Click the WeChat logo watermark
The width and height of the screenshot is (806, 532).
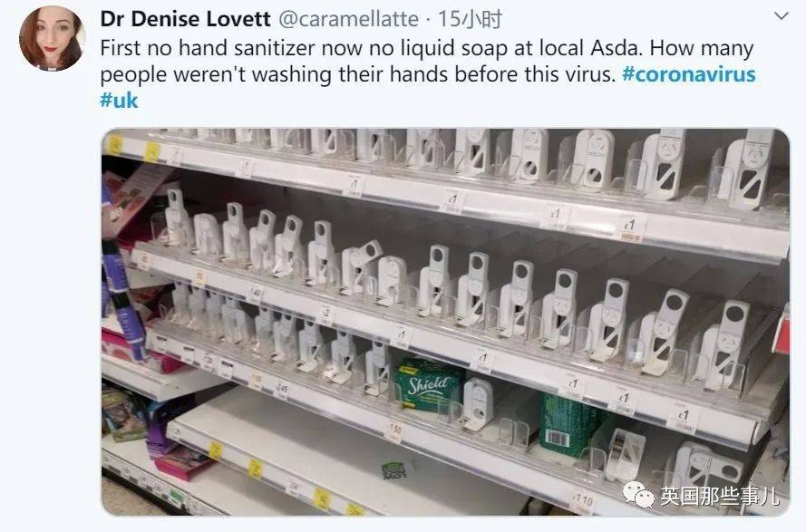[x=638, y=495]
